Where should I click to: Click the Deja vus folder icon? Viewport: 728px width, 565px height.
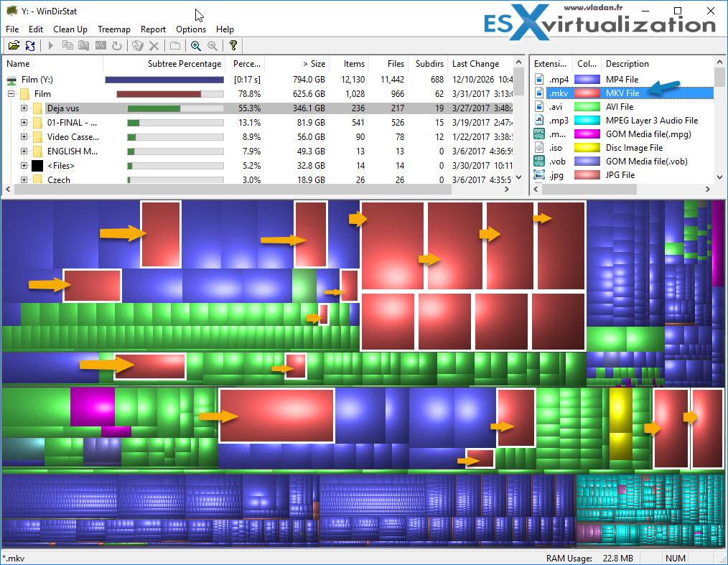37,108
